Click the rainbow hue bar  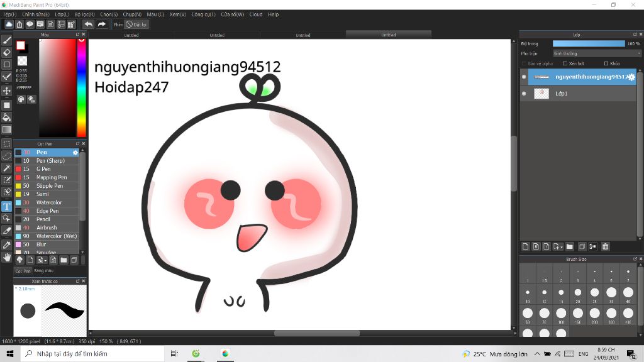[81, 87]
